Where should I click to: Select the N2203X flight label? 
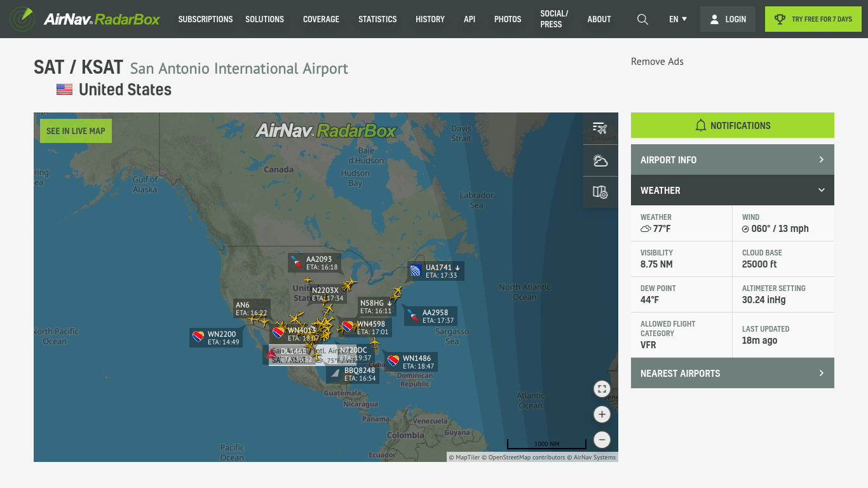pos(328,294)
